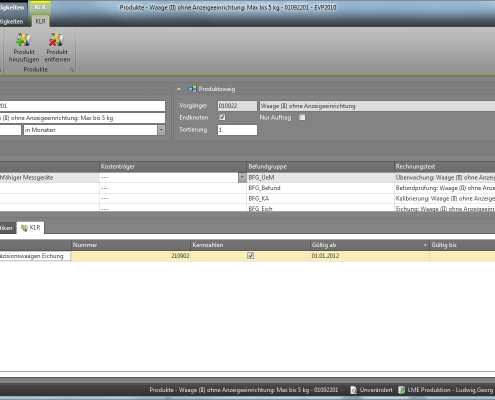Viewport: 495px width, 400px height.
Task: Toggle the Endknoten checkbox
Action: pos(222,117)
